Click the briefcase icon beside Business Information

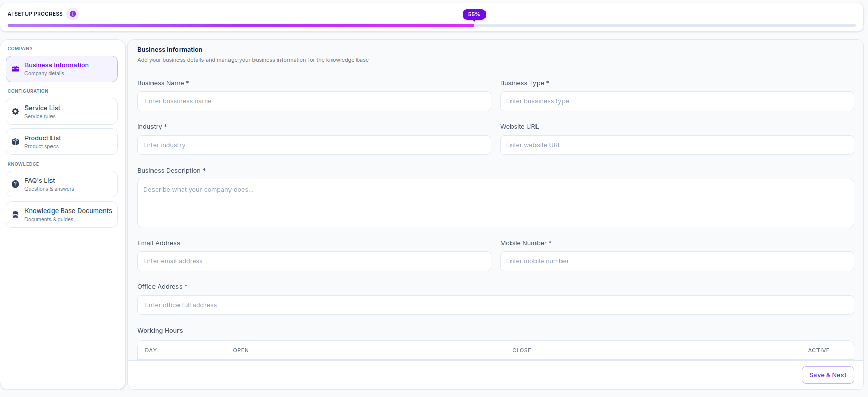click(x=15, y=69)
